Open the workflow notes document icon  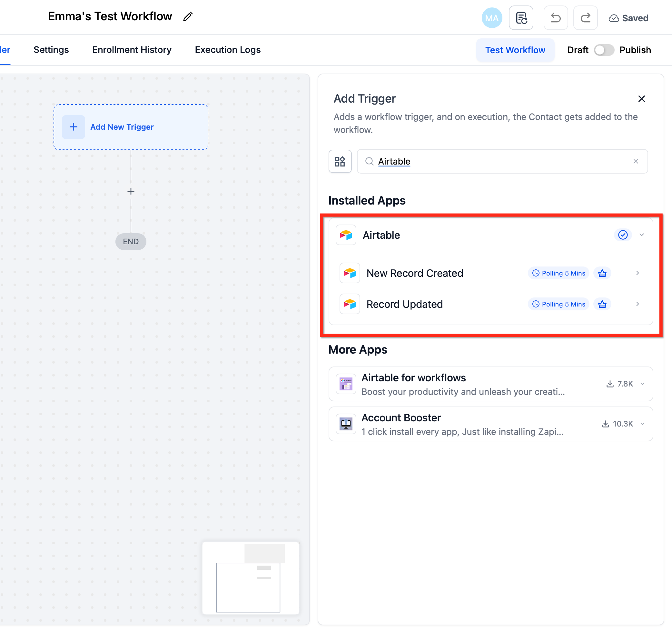(x=521, y=17)
